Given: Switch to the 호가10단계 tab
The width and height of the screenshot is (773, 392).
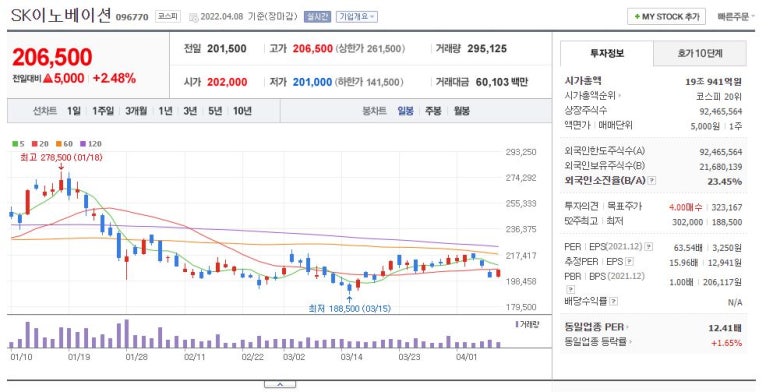Looking at the screenshot, I should [700, 53].
